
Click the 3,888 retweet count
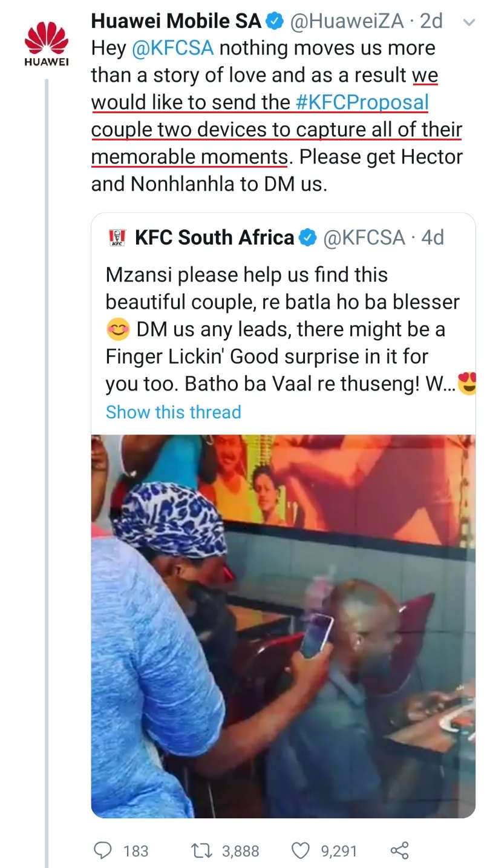[240, 851]
